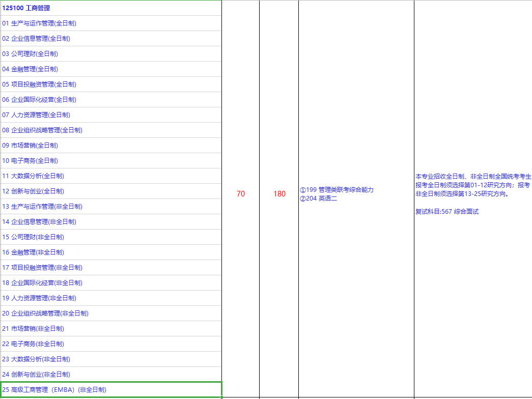The height and width of the screenshot is (399, 532).
Task: Select the exam subjects cell with 199 管理类联考综合能力
Action: click(x=356, y=194)
